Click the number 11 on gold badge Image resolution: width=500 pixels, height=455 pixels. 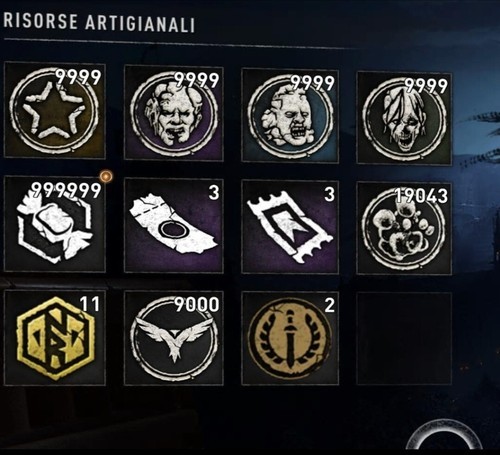[89, 304]
